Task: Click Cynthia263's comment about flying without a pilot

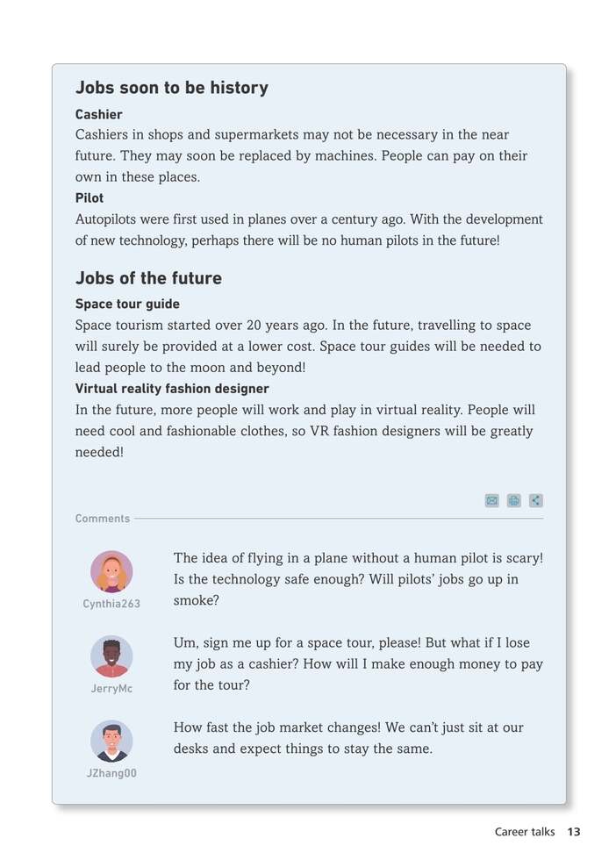Action: 358,579
